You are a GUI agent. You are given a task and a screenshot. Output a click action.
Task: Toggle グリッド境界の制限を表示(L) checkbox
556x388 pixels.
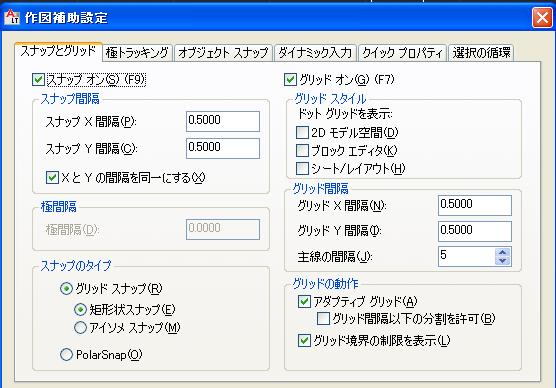coord(304,340)
